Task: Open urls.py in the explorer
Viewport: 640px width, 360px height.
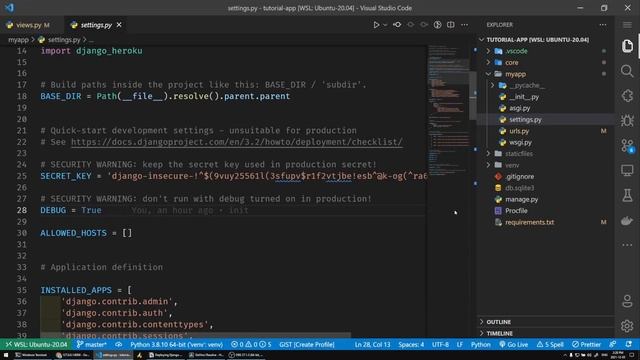Action: tap(519, 131)
